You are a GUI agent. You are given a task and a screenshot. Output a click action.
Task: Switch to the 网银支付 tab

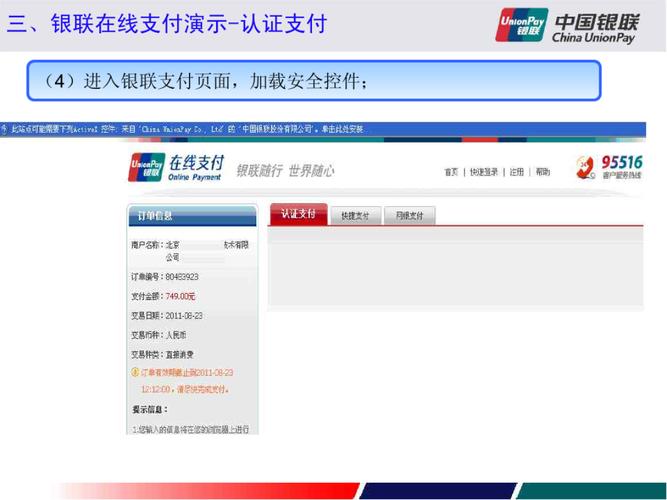point(409,216)
